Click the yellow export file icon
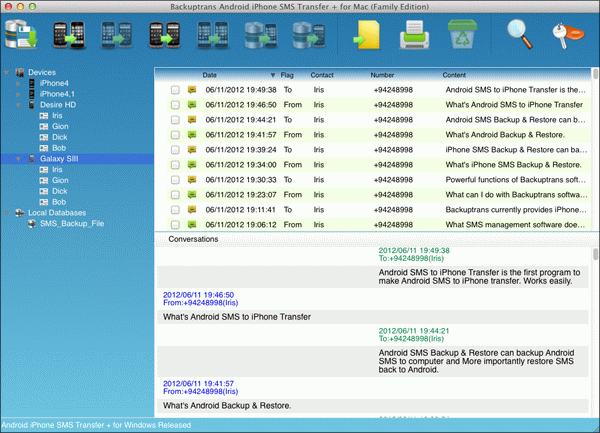The height and width of the screenshot is (433, 600). (367, 35)
